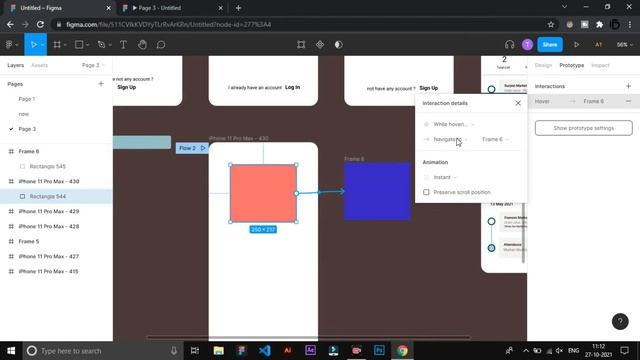Open the help question mark button
Image resolution: width=640 pixels, height=360 pixels.
point(620,322)
